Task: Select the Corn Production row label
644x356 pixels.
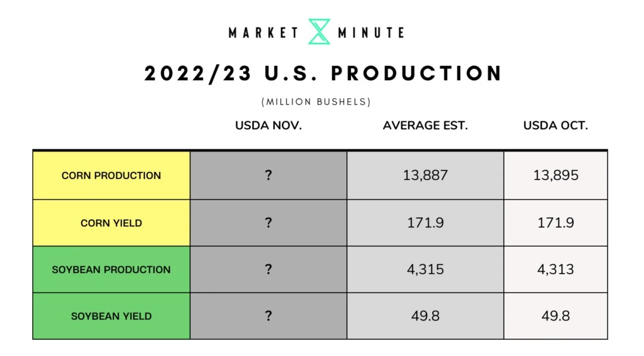Action: pyautogui.click(x=111, y=176)
